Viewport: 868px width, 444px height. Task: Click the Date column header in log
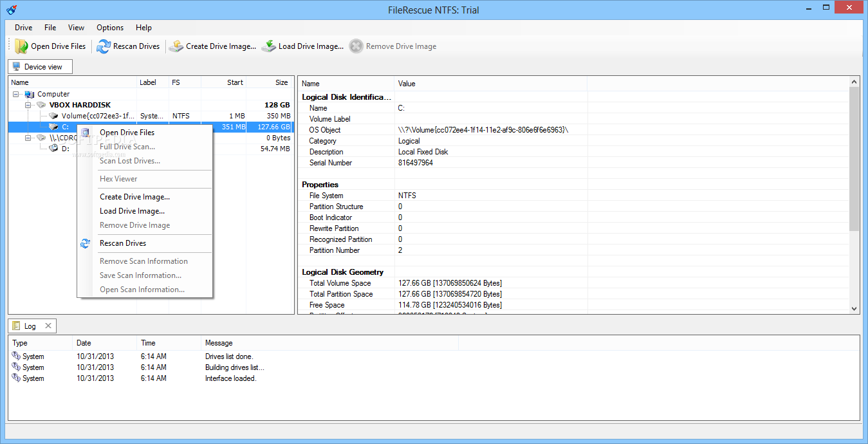104,343
